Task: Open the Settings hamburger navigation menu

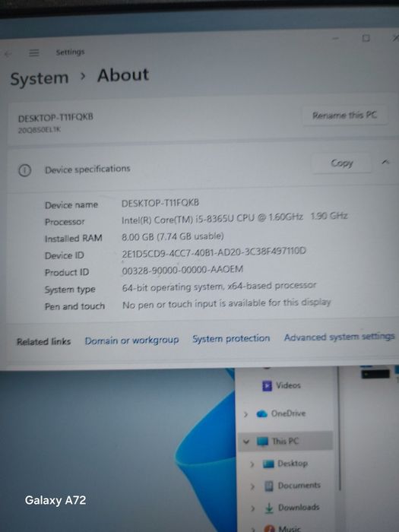Action: 33,52
